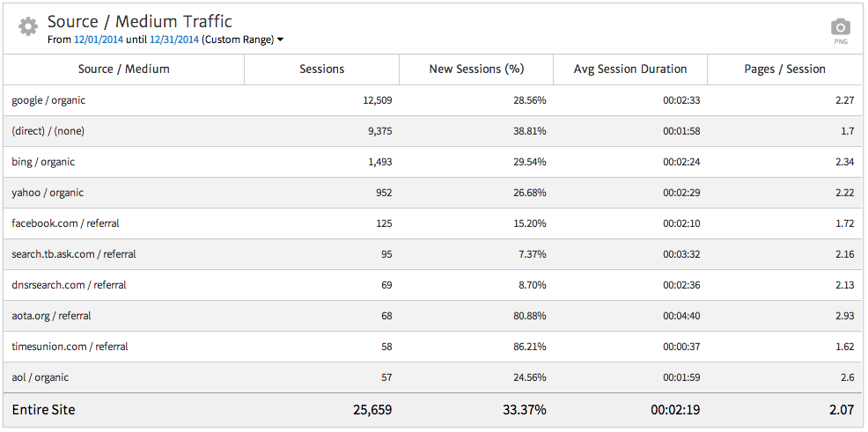Sort by the Source / Medium column header
The height and width of the screenshot is (432, 868).
(x=123, y=69)
